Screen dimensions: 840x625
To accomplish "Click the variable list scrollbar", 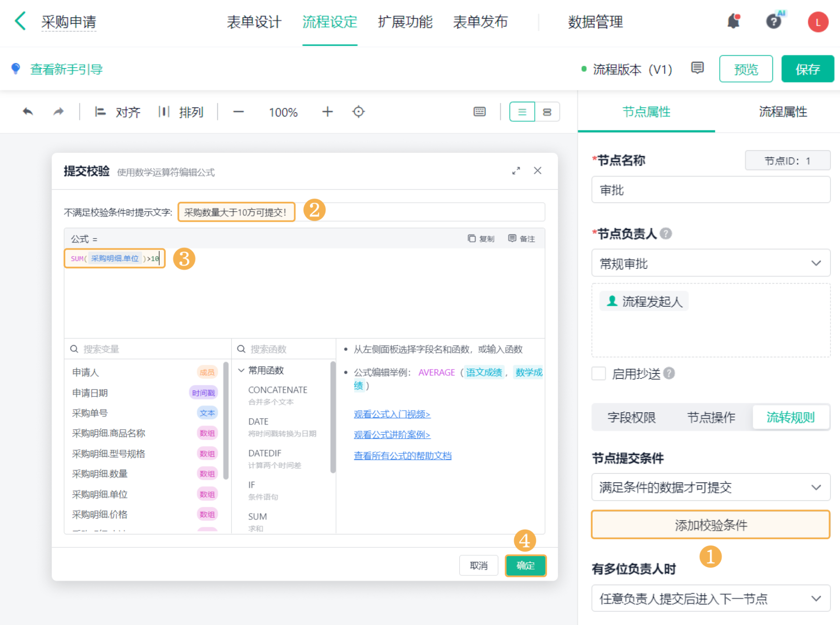I will pyautogui.click(x=226, y=420).
